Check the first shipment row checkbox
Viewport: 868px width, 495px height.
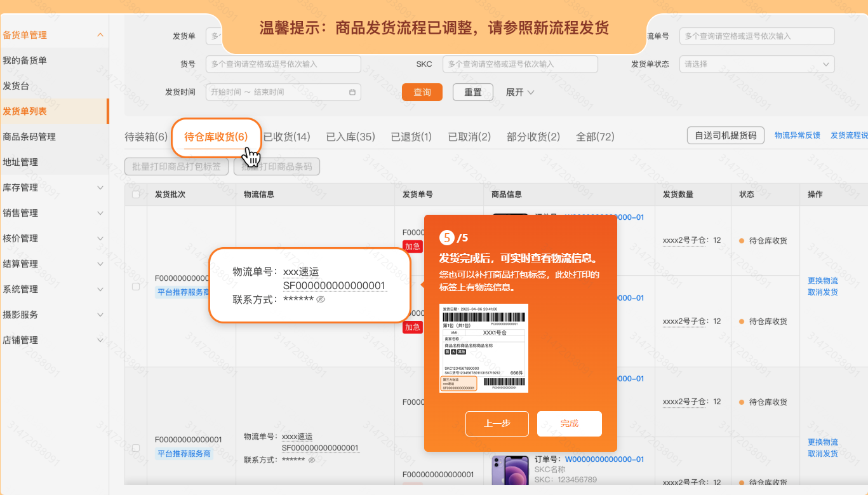point(136,287)
